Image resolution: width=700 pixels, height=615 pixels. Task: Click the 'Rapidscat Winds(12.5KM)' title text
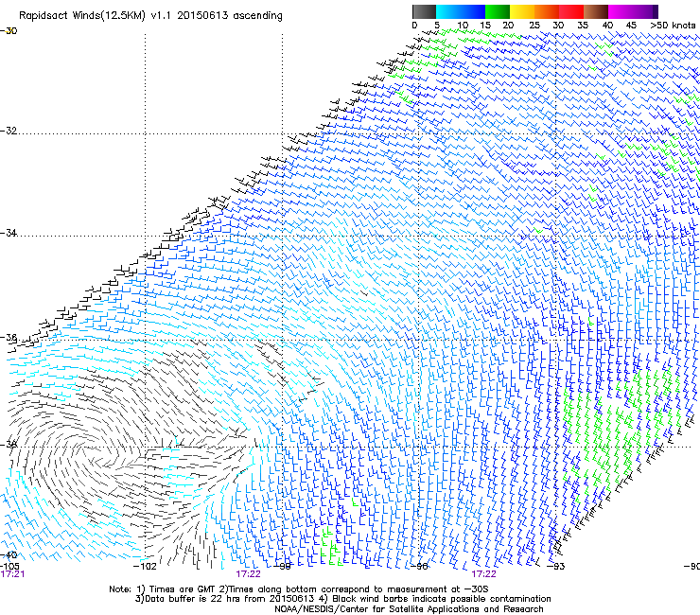pos(82,16)
